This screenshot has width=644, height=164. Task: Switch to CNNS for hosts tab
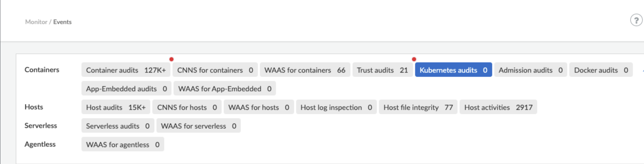187,107
